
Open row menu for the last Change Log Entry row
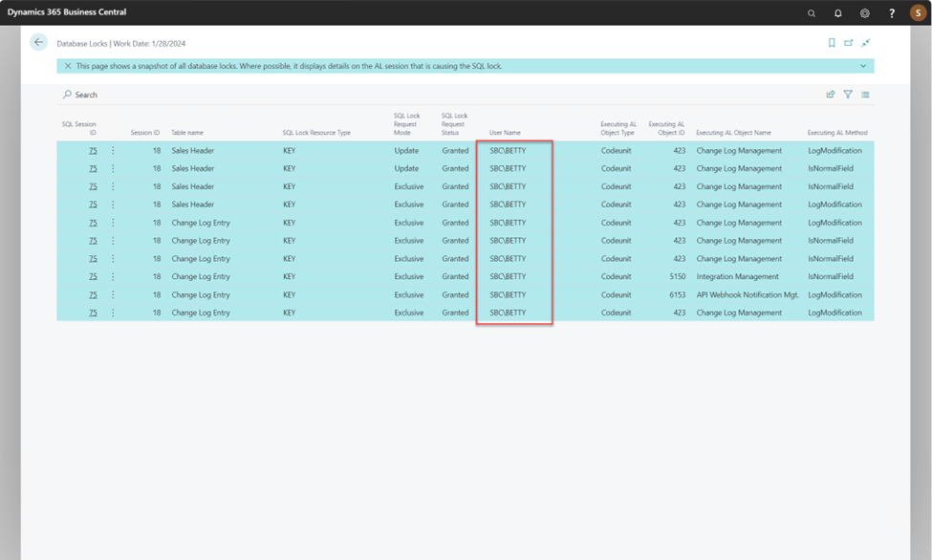[113, 312]
